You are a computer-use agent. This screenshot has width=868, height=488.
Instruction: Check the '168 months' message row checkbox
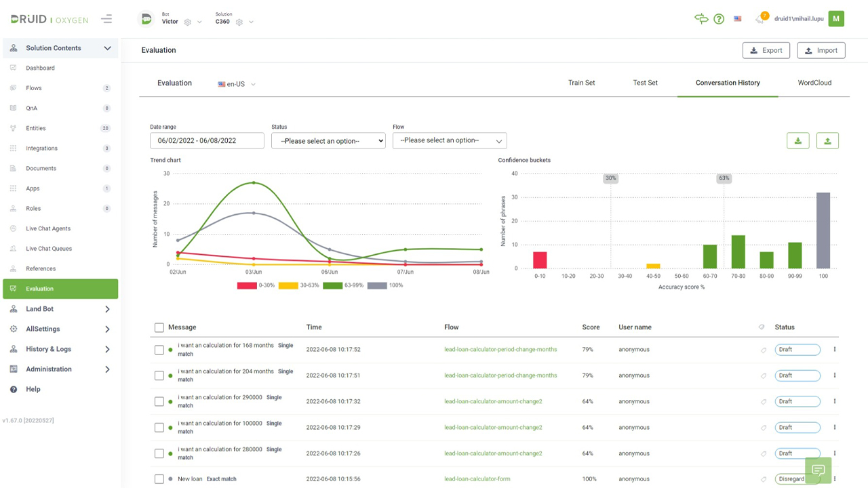(x=159, y=350)
